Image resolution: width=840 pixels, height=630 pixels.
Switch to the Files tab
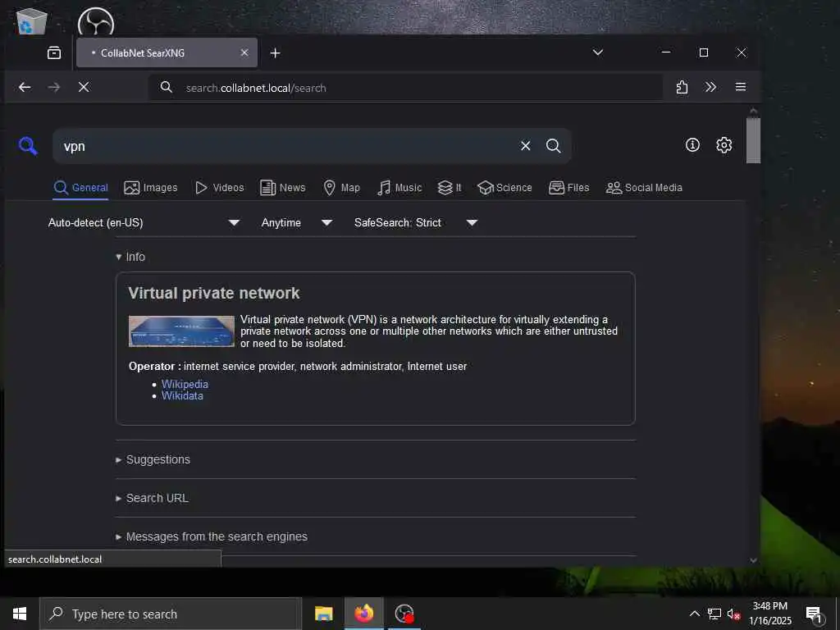569,188
